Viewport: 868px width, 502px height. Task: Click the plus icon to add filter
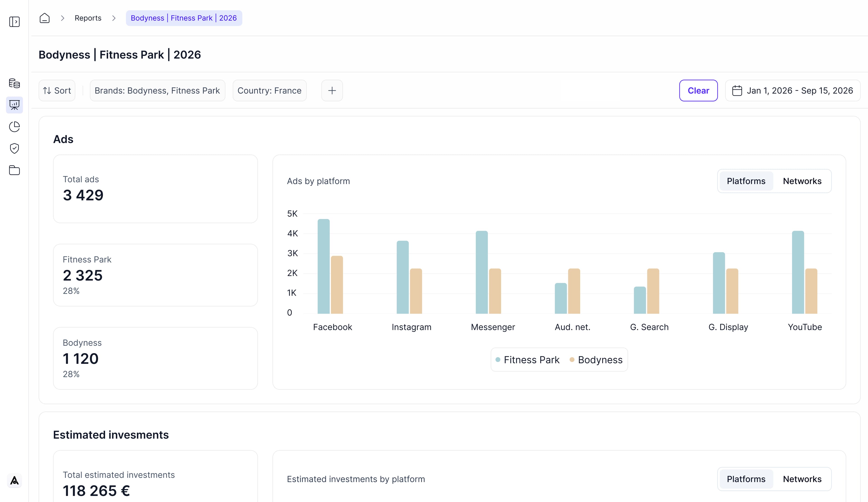pos(332,91)
